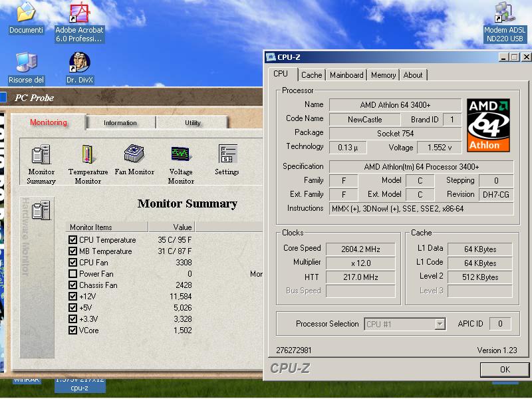
Task: Click the Level 2 512 KBytes value
Action: click(x=479, y=277)
